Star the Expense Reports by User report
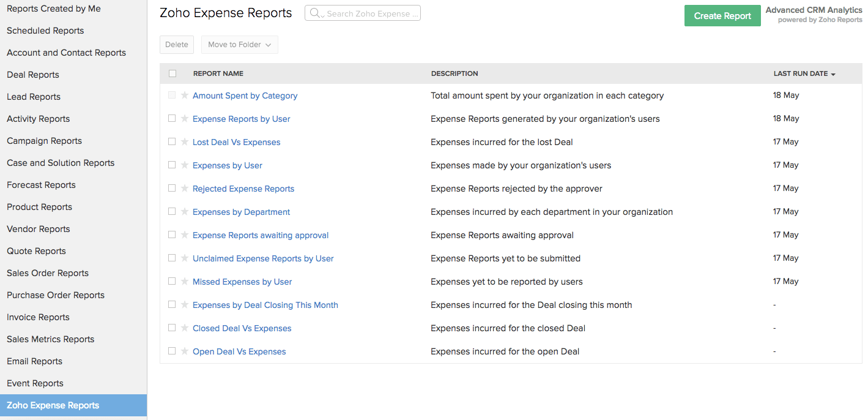 coord(184,119)
